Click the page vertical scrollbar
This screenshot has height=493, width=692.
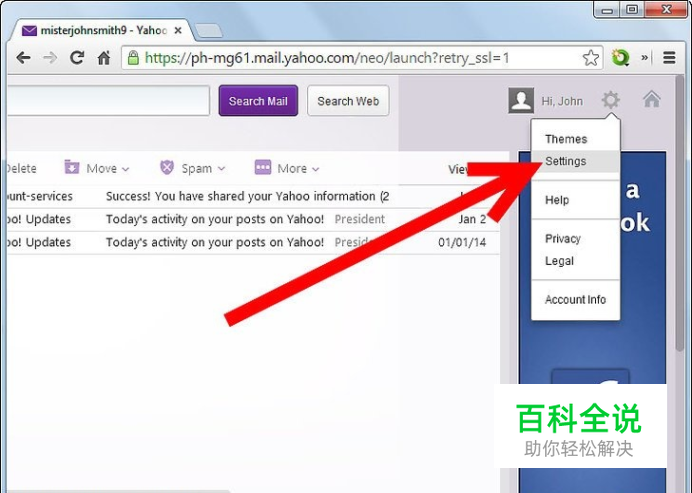[x=680, y=212]
